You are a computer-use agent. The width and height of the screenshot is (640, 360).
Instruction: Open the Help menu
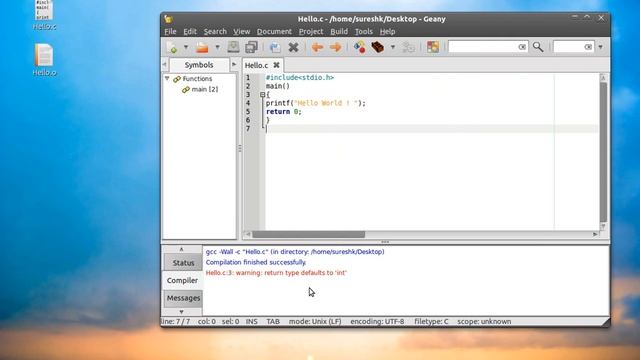[x=387, y=31]
